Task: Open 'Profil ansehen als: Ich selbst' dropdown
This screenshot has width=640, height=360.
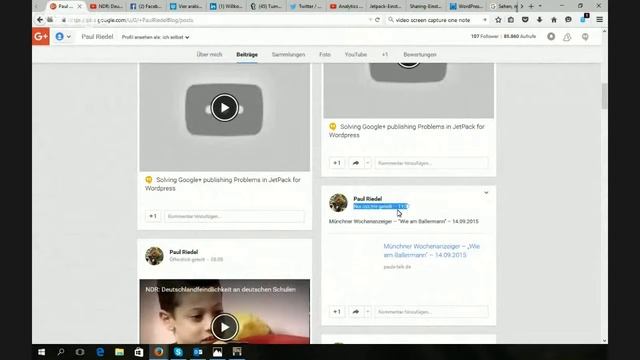Action: [156, 37]
